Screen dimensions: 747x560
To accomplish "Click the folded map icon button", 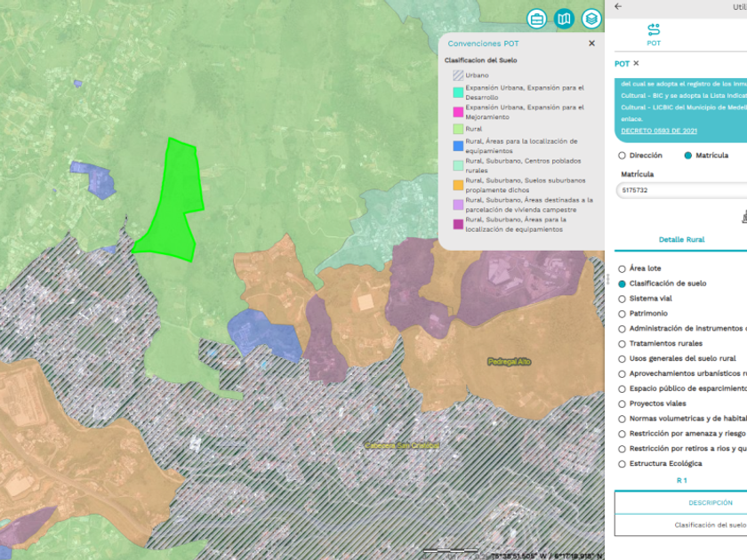I will [564, 19].
